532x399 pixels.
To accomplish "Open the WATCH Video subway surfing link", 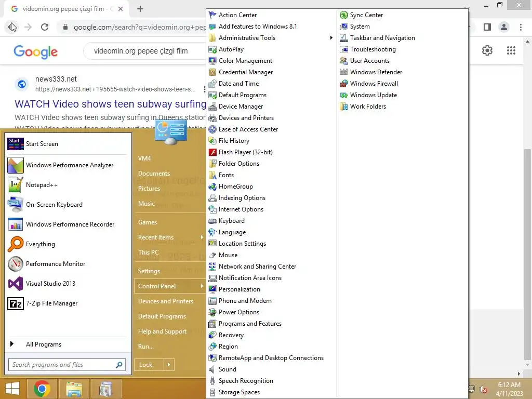I will click(x=110, y=104).
